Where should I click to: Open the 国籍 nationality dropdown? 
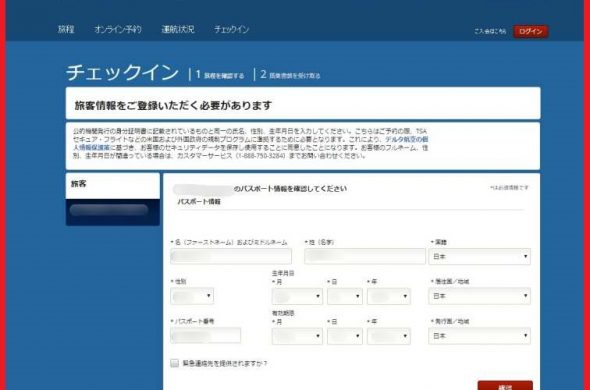pyautogui.click(x=479, y=256)
